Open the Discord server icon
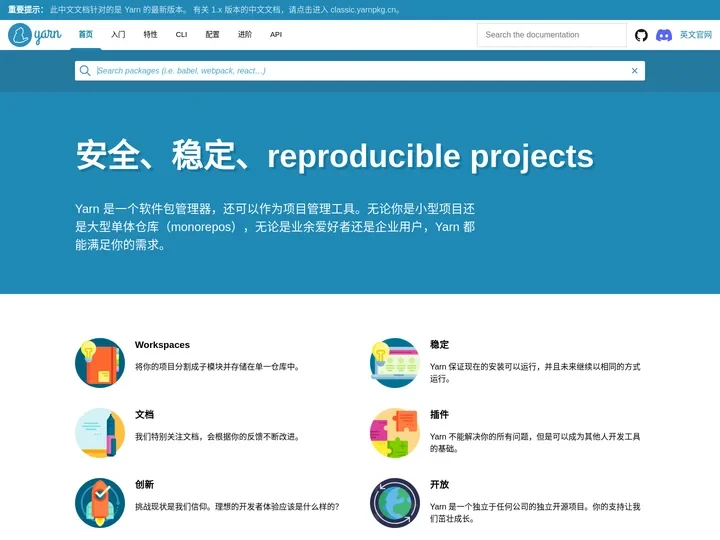Screen dimensions: 720x540 [664, 35]
